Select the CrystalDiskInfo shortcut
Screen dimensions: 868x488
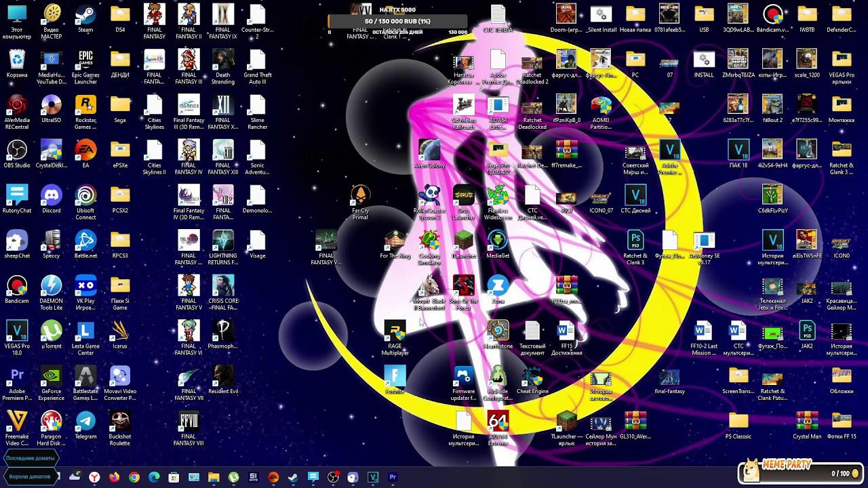click(52, 154)
